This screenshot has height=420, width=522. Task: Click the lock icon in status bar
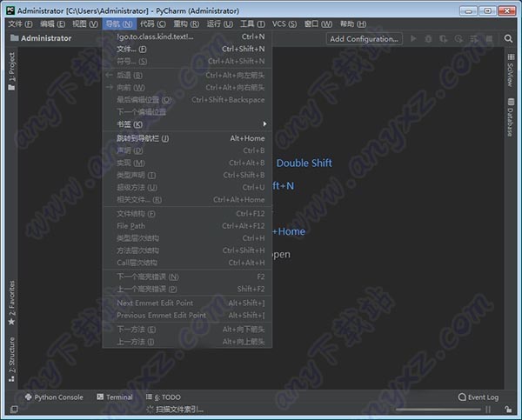tap(508, 410)
